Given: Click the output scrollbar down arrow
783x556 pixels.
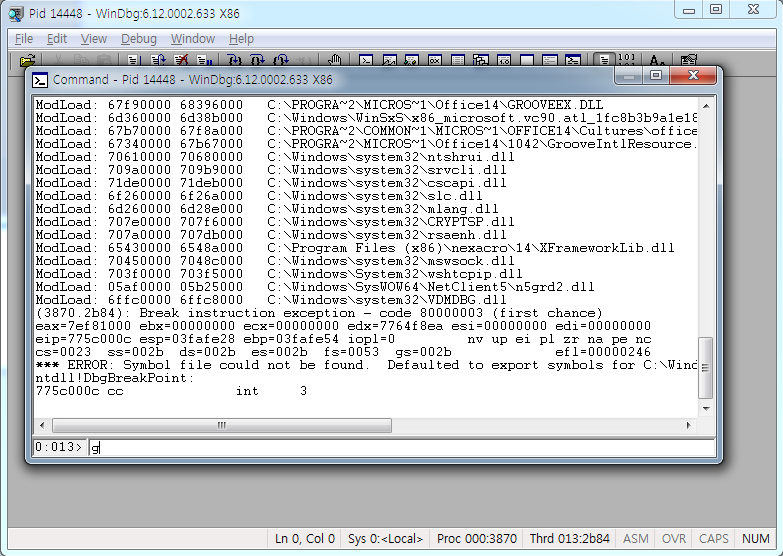Looking at the screenshot, I should coord(706,409).
